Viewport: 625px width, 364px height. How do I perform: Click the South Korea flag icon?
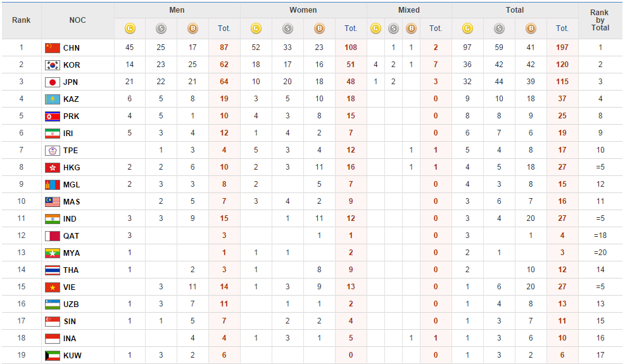coord(52,65)
